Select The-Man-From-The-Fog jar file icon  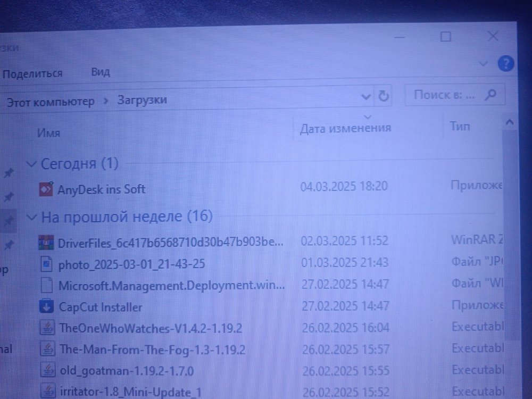coord(48,349)
